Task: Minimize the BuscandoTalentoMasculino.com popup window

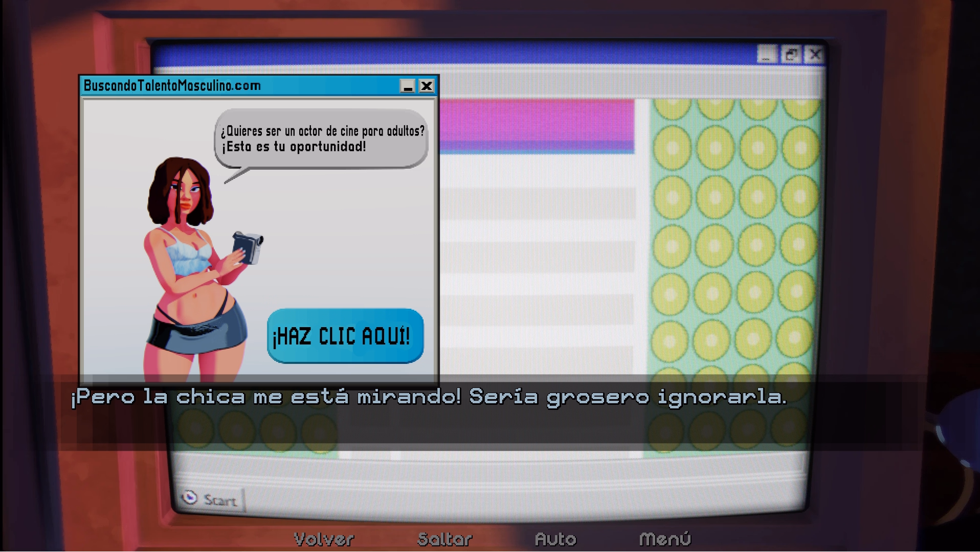Action: [408, 86]
